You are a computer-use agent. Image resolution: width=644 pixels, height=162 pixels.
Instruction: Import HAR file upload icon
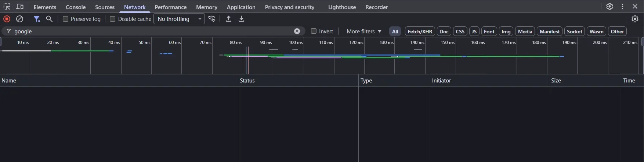(228, 19)
